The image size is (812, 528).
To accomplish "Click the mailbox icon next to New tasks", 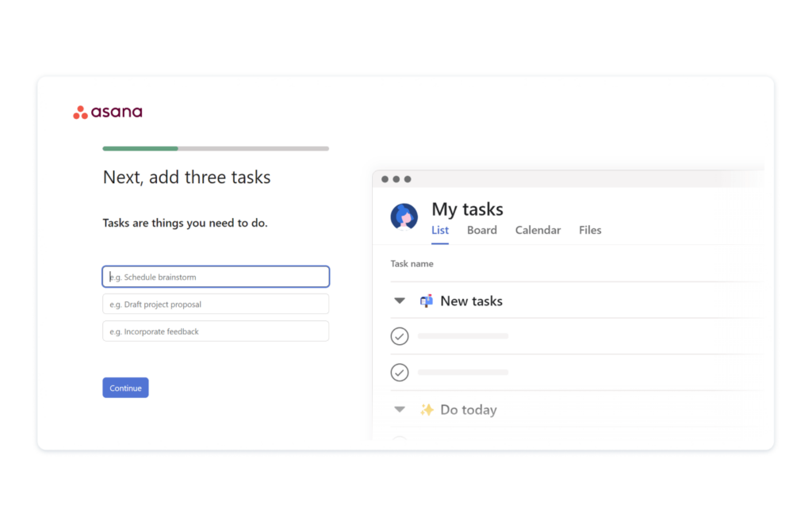I will point(426,300).
